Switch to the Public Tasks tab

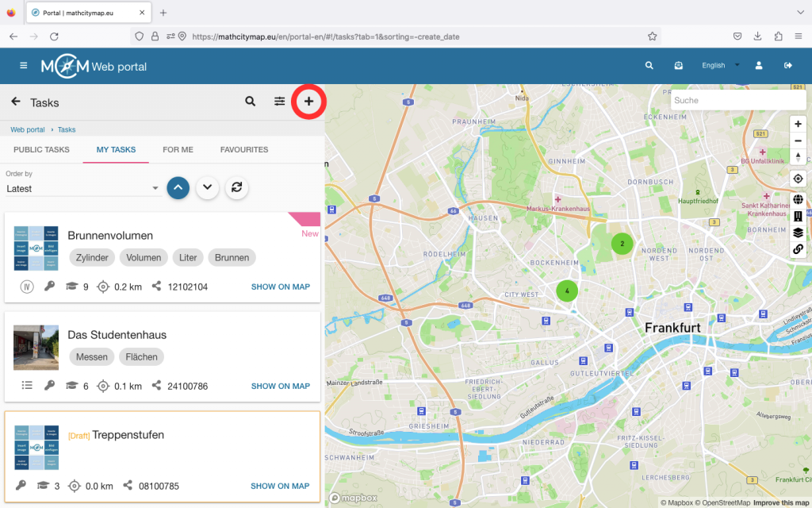[41, 149]
